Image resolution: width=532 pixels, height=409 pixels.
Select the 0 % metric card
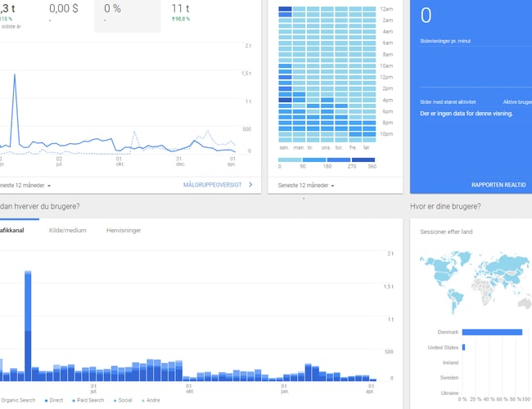(x=122, y=12)
